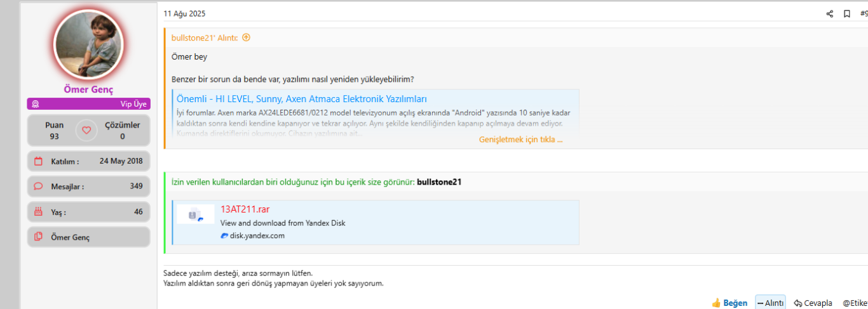Open the share icon for the post
The image size is (868, 309).
pos(830,14)
